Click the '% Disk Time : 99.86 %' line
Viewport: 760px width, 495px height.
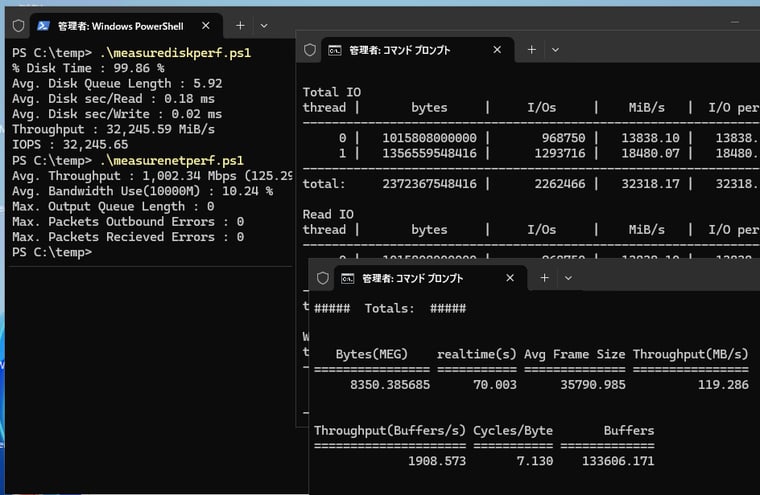click(x=88, y=68)
